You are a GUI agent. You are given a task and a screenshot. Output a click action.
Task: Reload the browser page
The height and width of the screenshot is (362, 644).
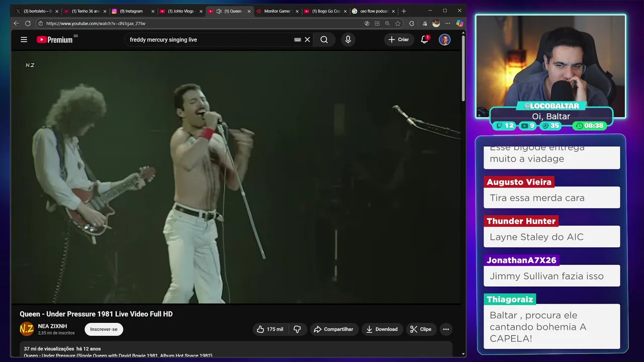[x=28, y=23]
